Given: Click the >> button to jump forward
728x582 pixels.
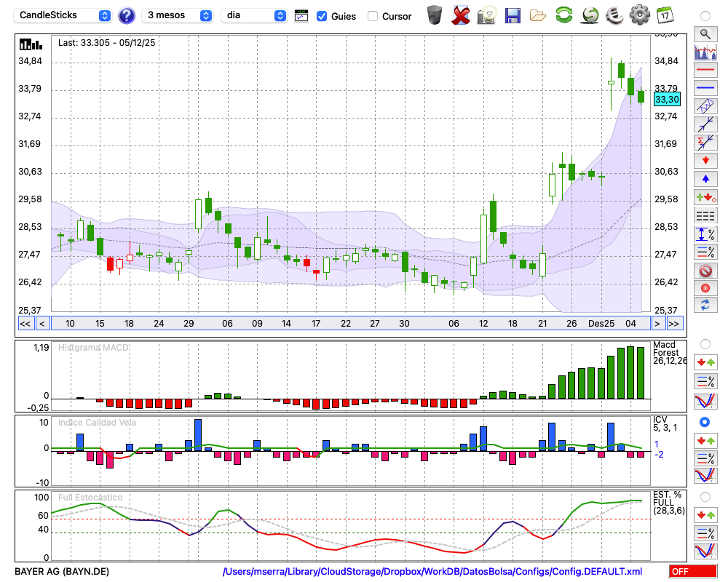Looking at the screenshot, I should (674, 324).
